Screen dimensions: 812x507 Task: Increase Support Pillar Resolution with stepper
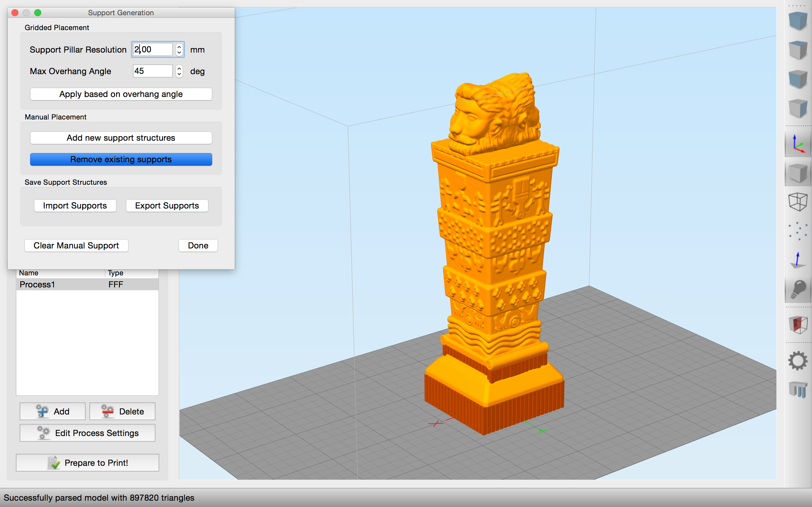(179, 47)
